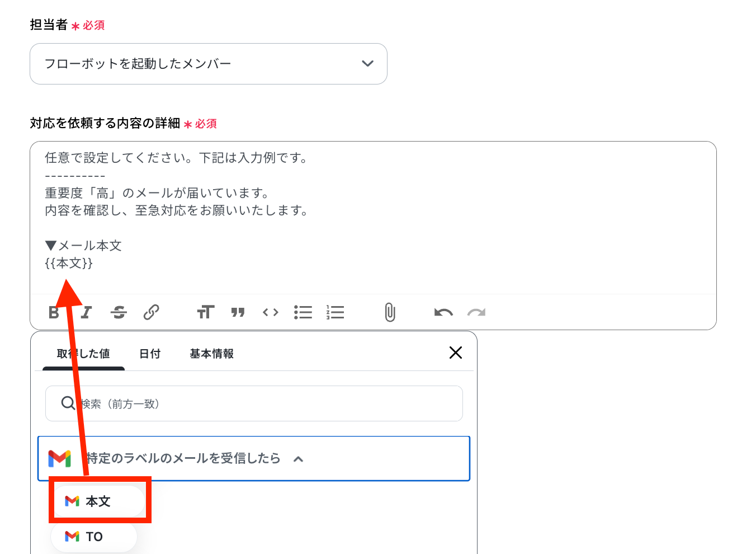This screenshot has height=554, width=756.
Task: Click into the 対応を依頼する内容の詳細 text area
Action: [x=373, y=218]
